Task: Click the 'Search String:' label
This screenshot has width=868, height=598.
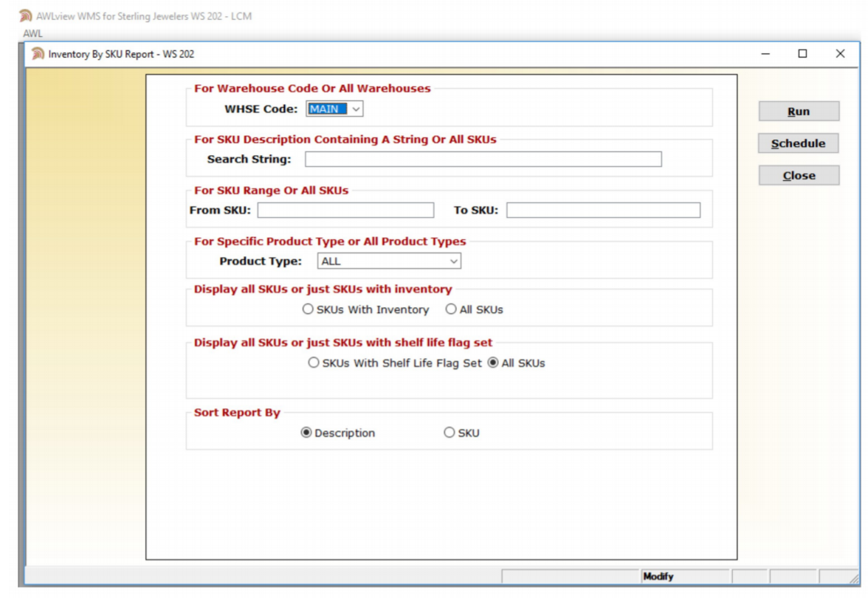Action: (249, 159)
